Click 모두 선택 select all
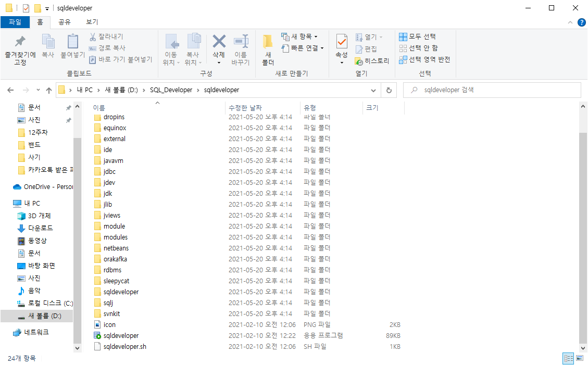The height and width of the screenshot is (365, 588). click(417, 36)
